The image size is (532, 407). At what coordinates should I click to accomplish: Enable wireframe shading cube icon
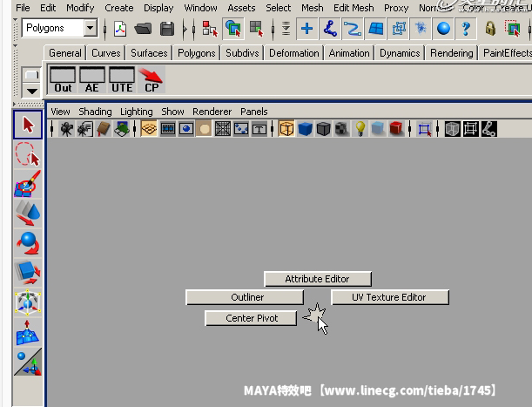tap(286, 129)
